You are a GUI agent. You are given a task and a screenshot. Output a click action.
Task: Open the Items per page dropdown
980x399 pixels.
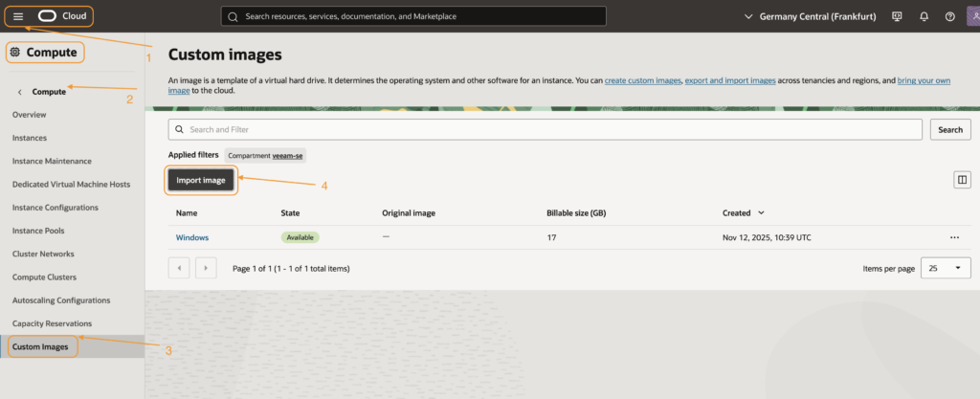pos(945,269)
